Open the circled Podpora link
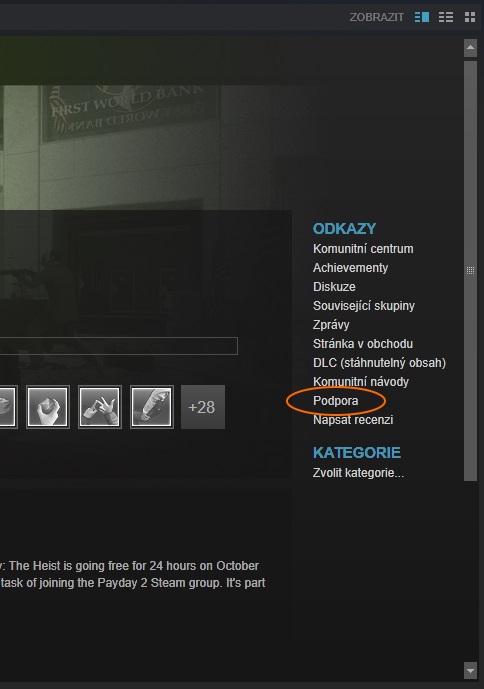The image size is (484, 689). 335,401
